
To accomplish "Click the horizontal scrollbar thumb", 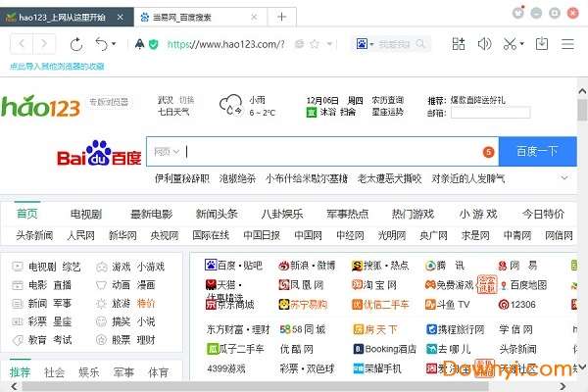I will (x=255, y=386).
